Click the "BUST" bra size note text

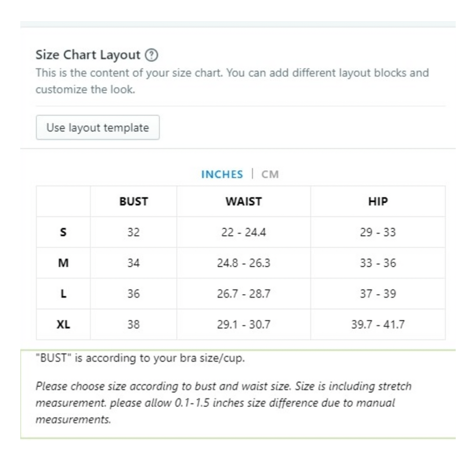click(x=140, y=358)
